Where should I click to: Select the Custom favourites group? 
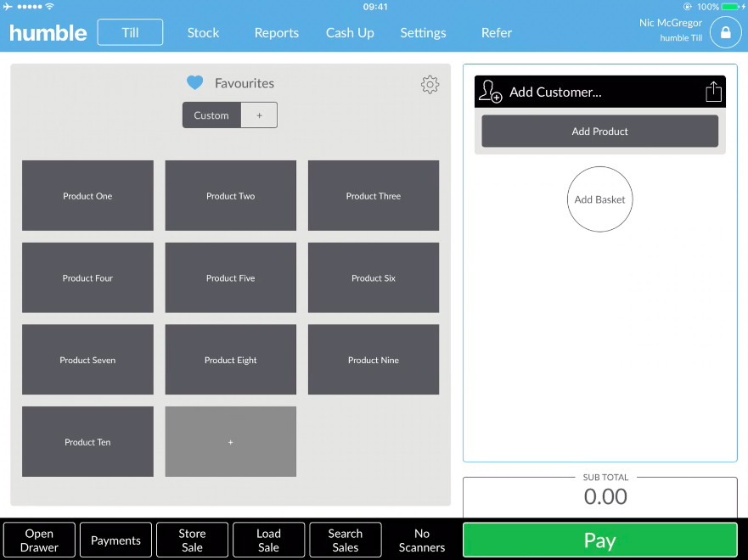click(x=211, y=115)
